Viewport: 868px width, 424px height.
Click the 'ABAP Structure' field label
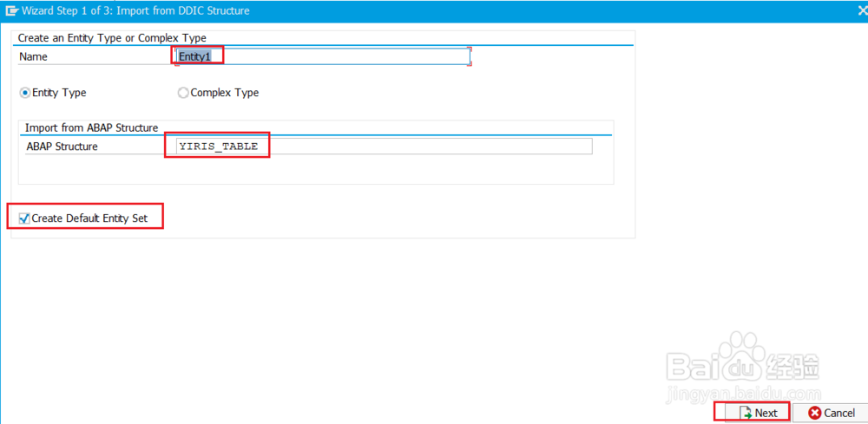pyautogui.click(x=62, y=147)
